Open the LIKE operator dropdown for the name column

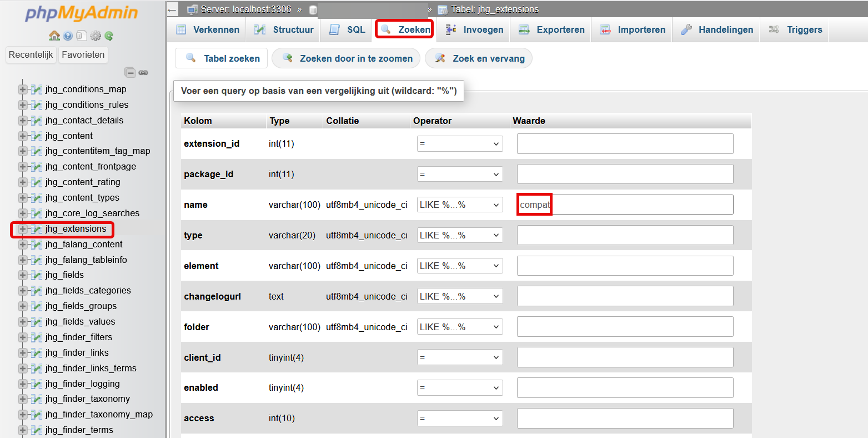point(459,204)
